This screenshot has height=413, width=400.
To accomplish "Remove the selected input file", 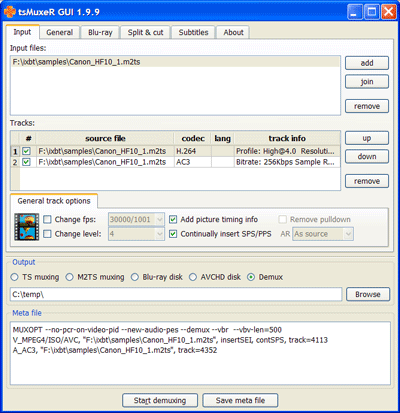I will click(x=367, y=106).
